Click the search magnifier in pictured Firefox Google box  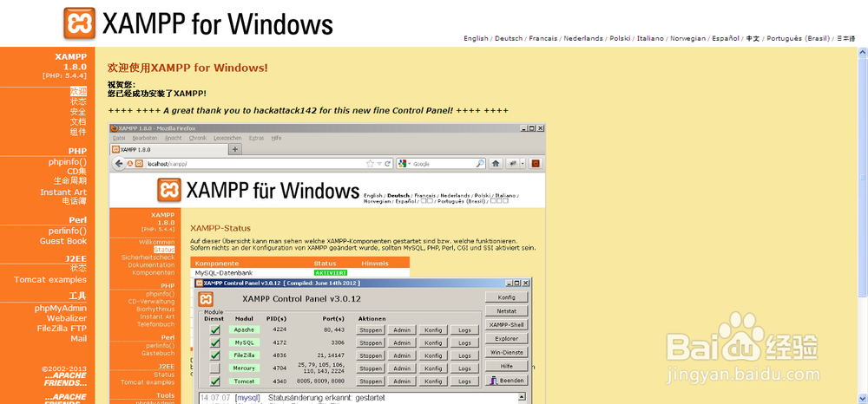[x=480, y=164]
